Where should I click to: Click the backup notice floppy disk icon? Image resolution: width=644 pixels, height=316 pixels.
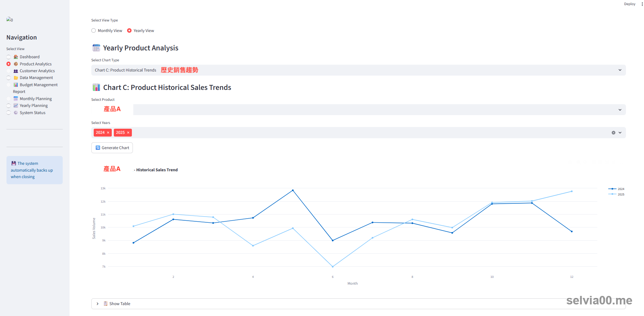tap(14, 163)
